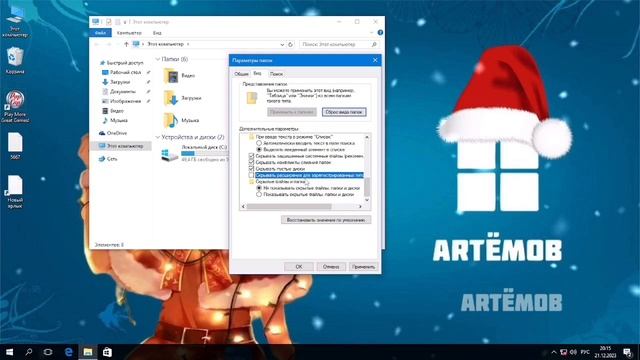Select 'Автоматически вводить текст в поле поиска' radio
Image resolution: width=640 pixels, height=360 pixels.
click(259, 143)
